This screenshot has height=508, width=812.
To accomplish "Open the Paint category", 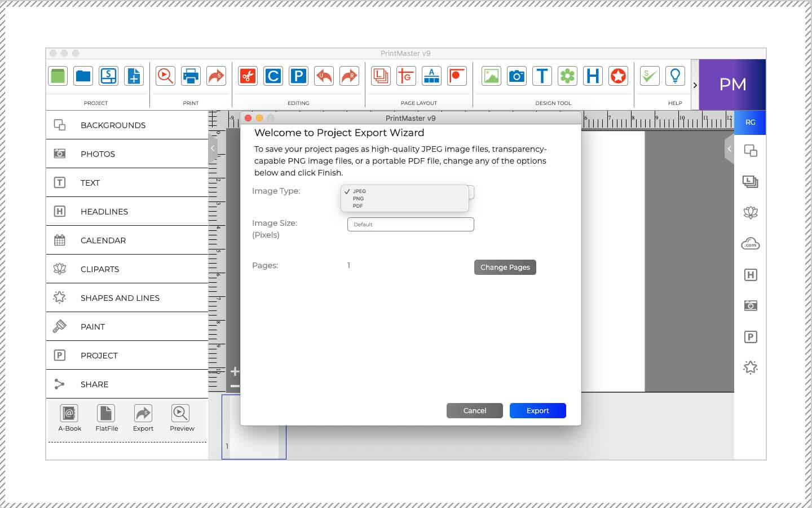I will coord(127,326).
